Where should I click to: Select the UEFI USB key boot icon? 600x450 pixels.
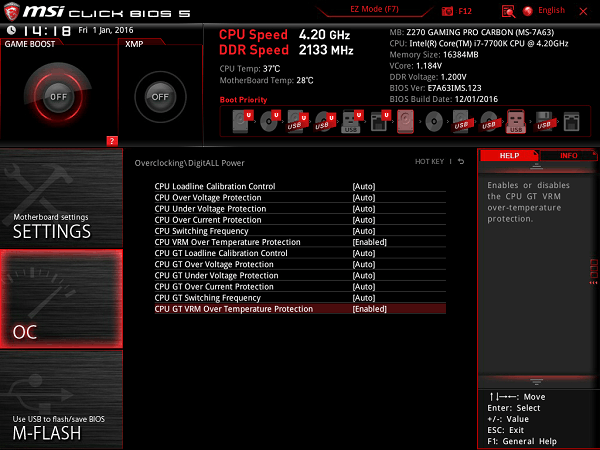(352, 121)
